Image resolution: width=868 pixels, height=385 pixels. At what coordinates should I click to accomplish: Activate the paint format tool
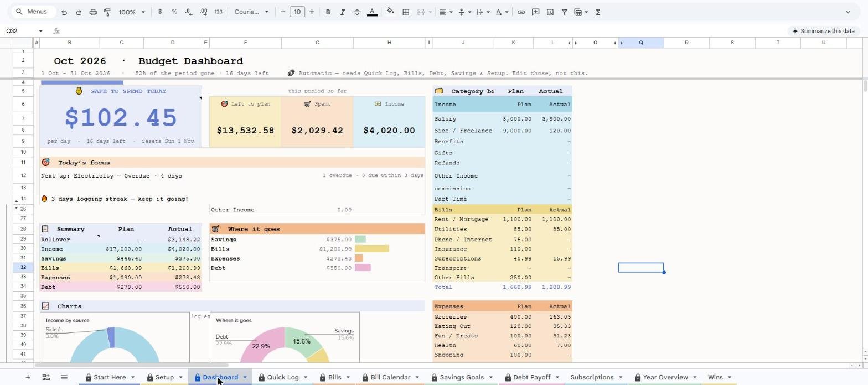click(107, 12)
